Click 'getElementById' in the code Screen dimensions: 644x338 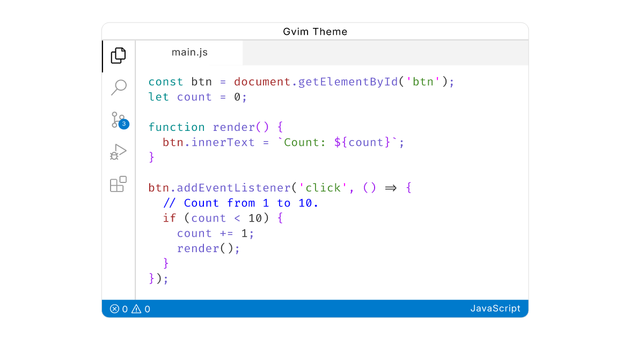348,82
